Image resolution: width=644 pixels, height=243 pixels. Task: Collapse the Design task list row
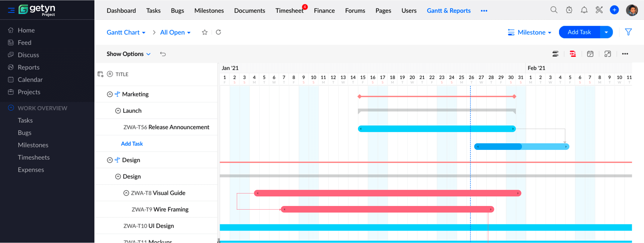tap(118, 176)
